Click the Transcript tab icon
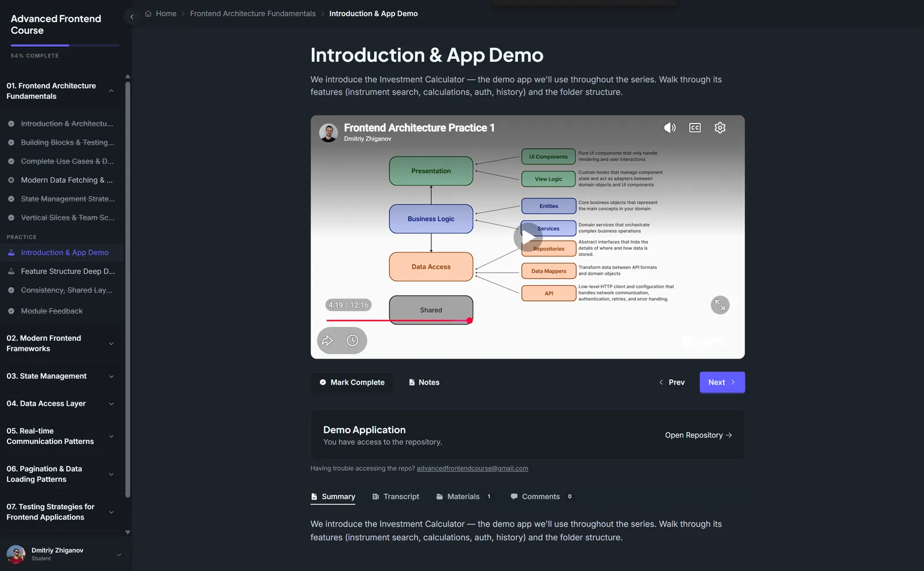Image resolution: width=924 pixels, height=571 pixels. tap(375, 497)
